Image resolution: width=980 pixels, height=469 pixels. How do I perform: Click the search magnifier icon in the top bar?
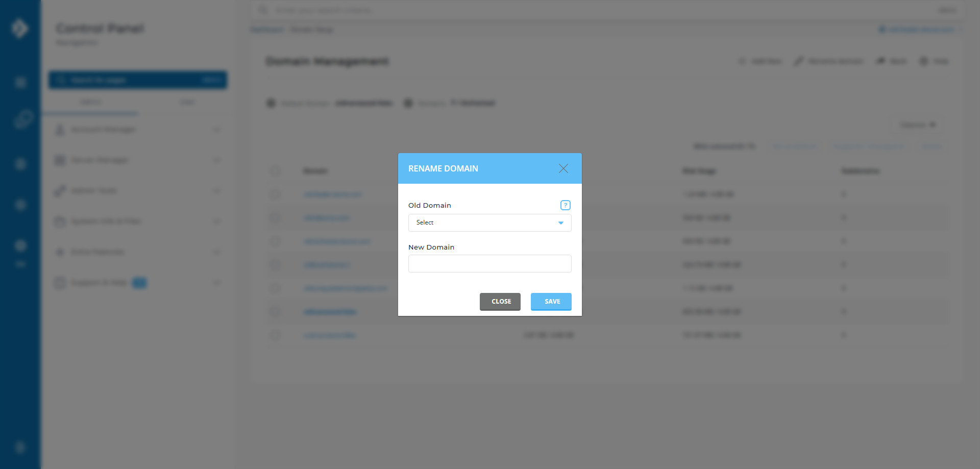click(x=263, y=10)
